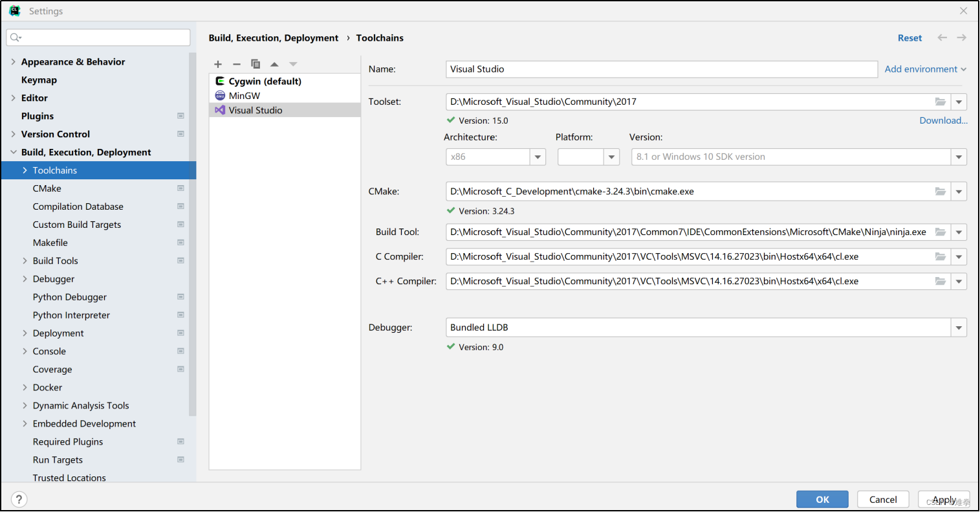Move the selected toolchain down the list
This screenshot has width=980, height=512.
click(293, 64)
